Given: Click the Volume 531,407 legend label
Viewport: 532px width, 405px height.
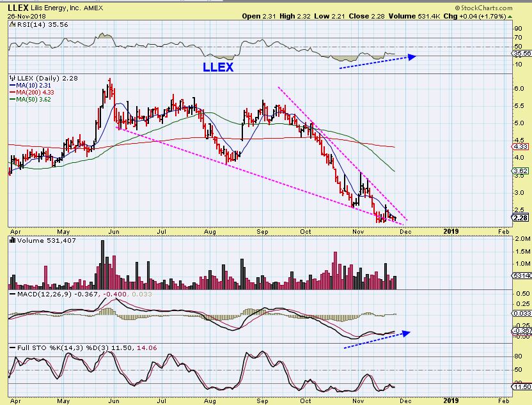Looking at the screenshot, I should pos(47,240).
